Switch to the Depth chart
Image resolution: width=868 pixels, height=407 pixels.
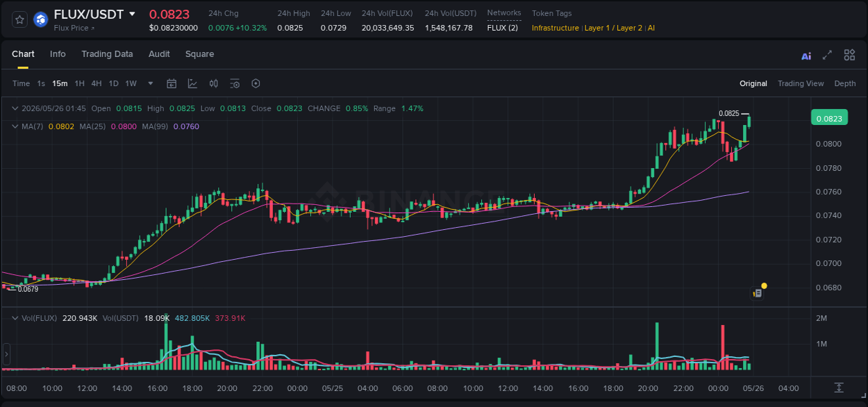[x=845, y=83]
